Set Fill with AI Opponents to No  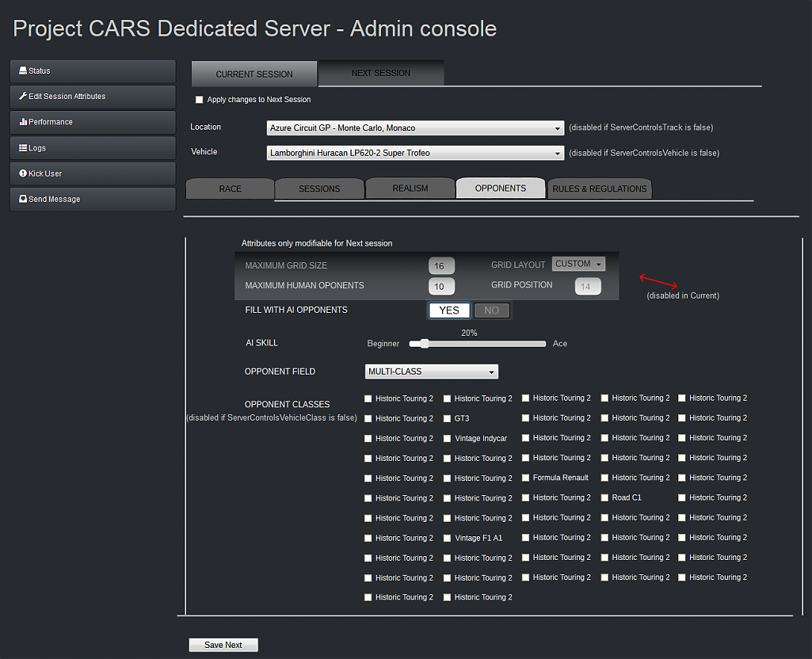[491, 310]
